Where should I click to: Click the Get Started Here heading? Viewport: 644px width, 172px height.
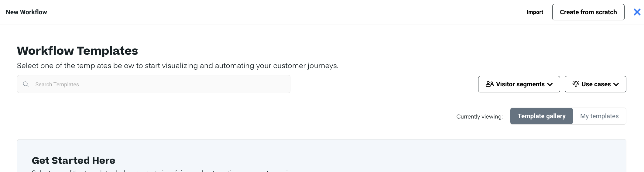[x=74, y=160]
